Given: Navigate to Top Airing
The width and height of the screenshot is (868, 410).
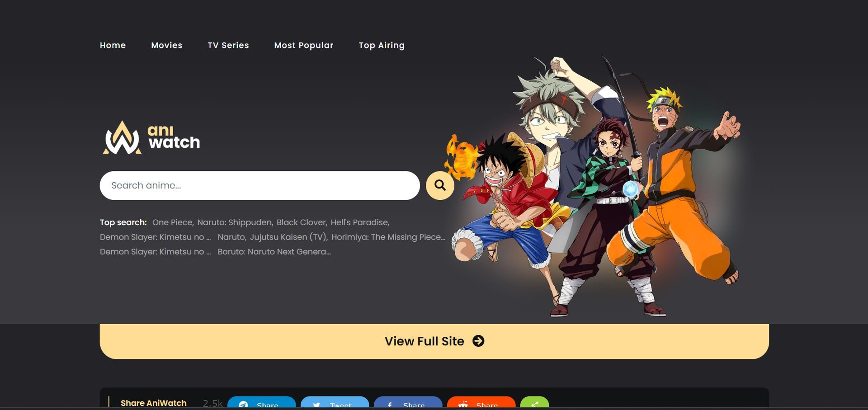Looking at the screenshot, I should [382, 45].
